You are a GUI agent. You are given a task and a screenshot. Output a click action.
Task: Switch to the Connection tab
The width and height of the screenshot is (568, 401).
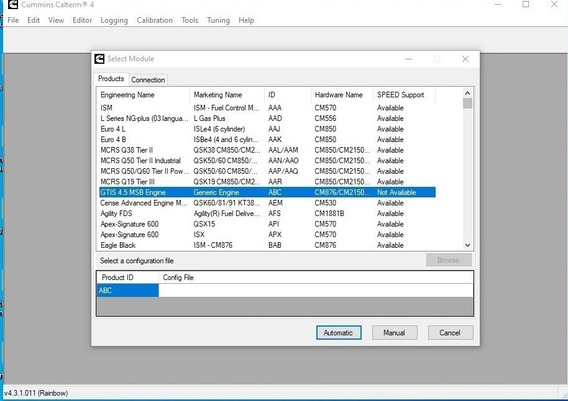[x=148, y=80]
